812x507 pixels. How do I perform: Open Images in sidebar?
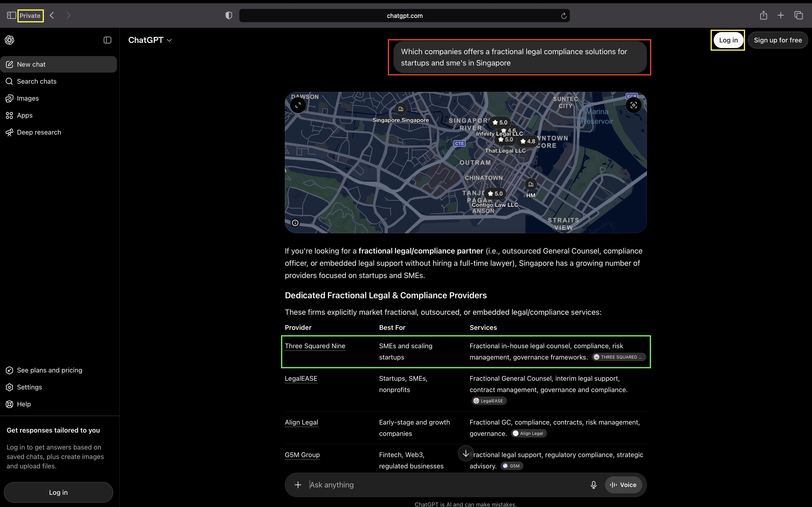coord(58,98)
